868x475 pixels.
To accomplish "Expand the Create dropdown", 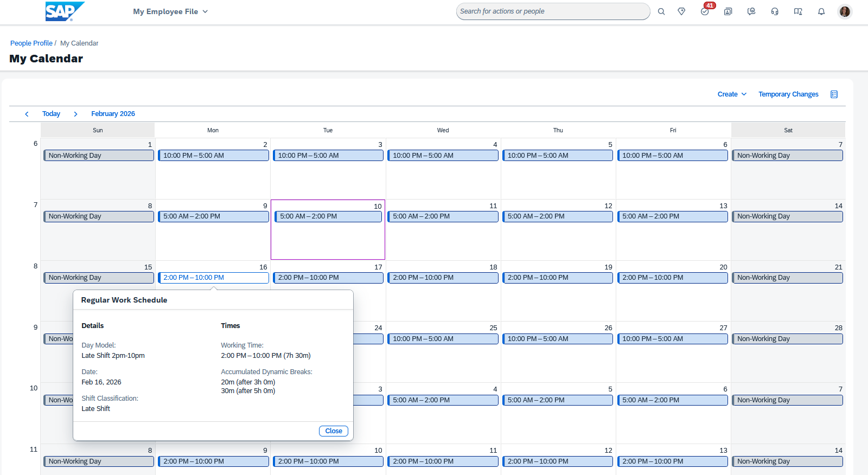I will point(732,94).
